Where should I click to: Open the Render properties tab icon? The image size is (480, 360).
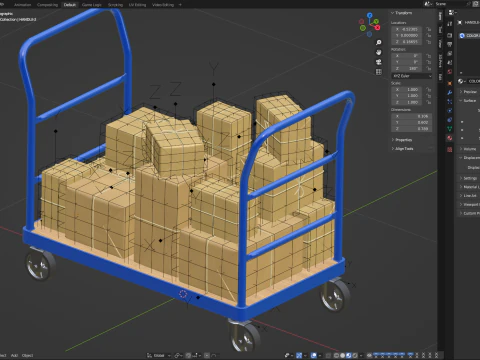450,35
